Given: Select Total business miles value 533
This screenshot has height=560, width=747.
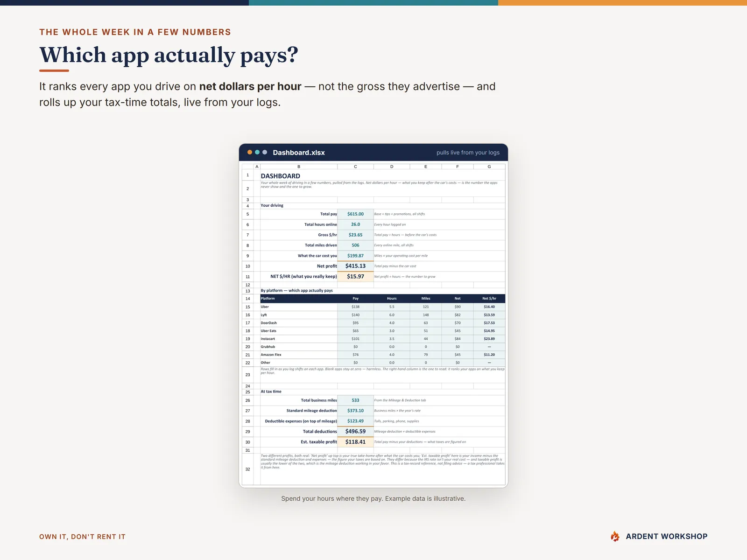Looking at the screenshot, I should point(355,400).
